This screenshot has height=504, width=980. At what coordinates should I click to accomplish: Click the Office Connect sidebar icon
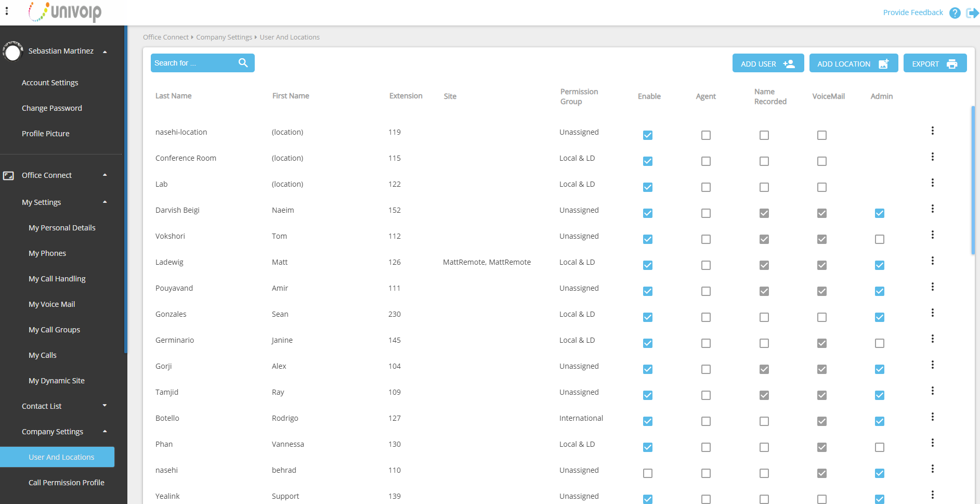tap(8, 176)
